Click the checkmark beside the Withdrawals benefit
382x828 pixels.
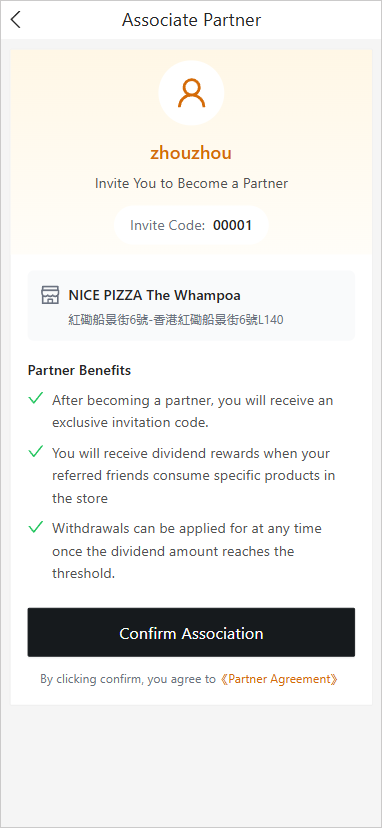click(36, 527)
